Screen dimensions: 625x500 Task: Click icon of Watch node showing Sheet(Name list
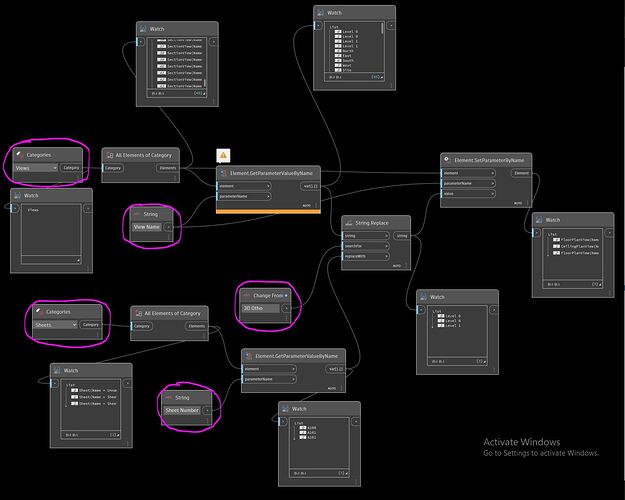pos(57,370)
